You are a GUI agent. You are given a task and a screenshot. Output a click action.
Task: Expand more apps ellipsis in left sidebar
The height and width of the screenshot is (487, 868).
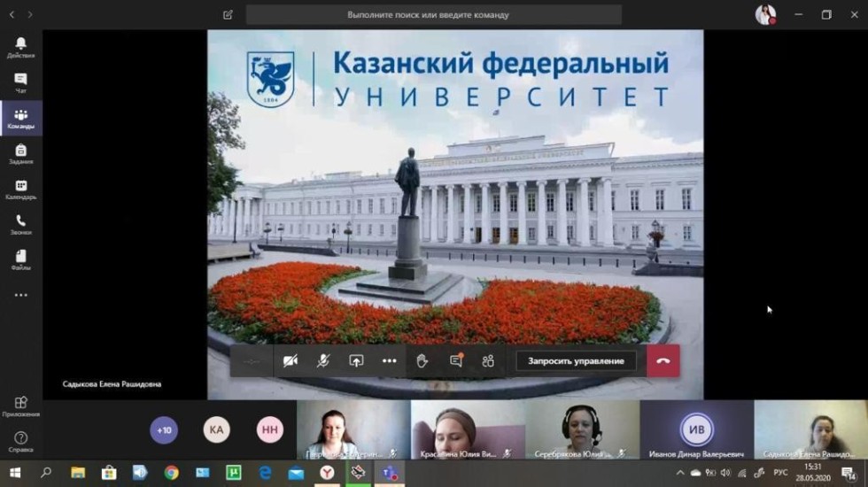21,296
